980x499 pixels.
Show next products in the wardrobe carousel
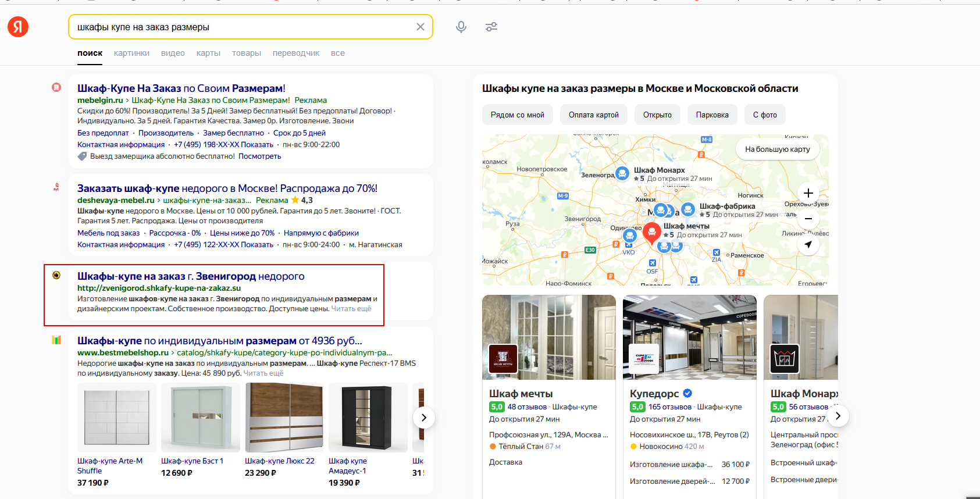424,418
